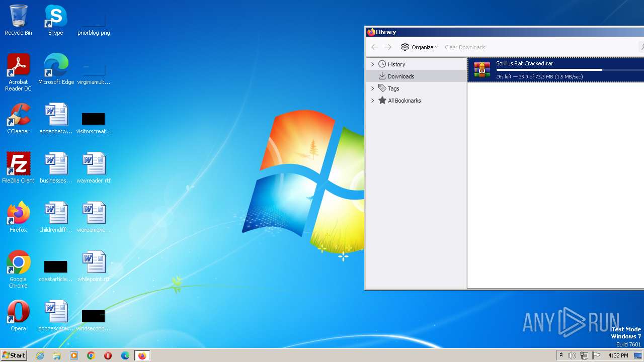The height and width of the screenshot is (362, 644).
Task: Select the phonescatal... Word document
Action: coord(56,316)
